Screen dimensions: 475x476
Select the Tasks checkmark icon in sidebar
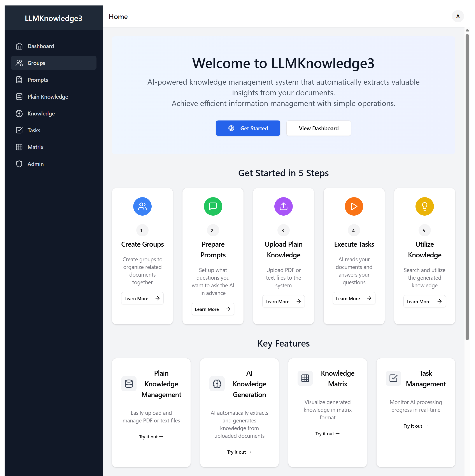[x=19, y=130]
